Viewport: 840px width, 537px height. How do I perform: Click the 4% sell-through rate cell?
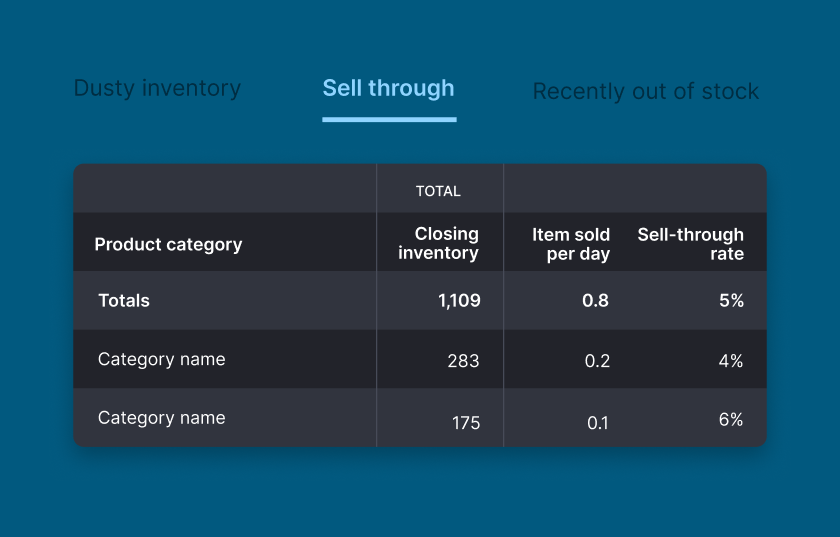[x=730, y=361]
